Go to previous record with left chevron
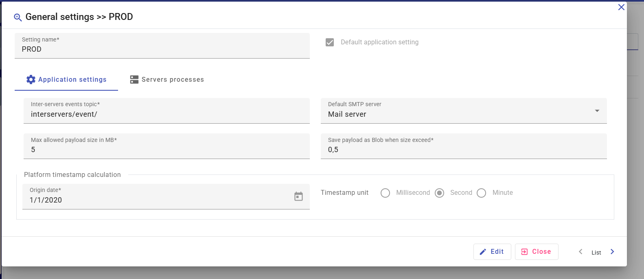The image size is (644, 279). coord(580,252)
